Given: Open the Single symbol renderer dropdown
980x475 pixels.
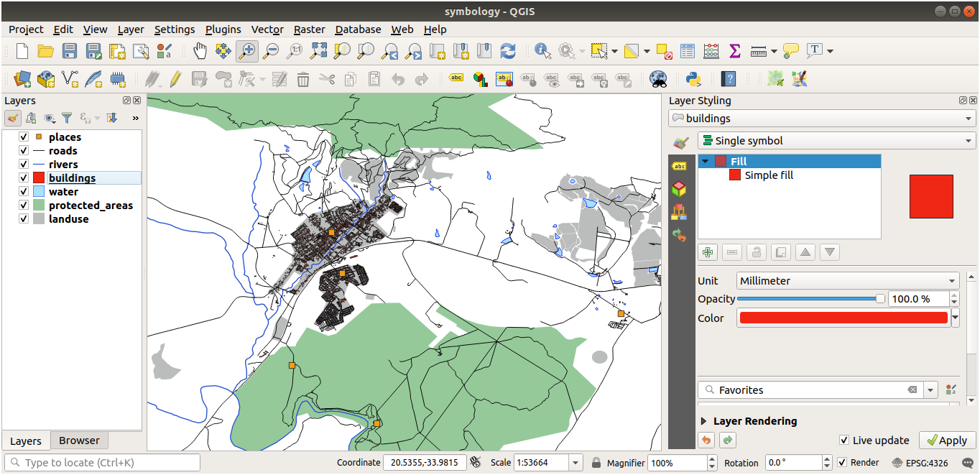Looking at the screenshot, I should (836, 141).
